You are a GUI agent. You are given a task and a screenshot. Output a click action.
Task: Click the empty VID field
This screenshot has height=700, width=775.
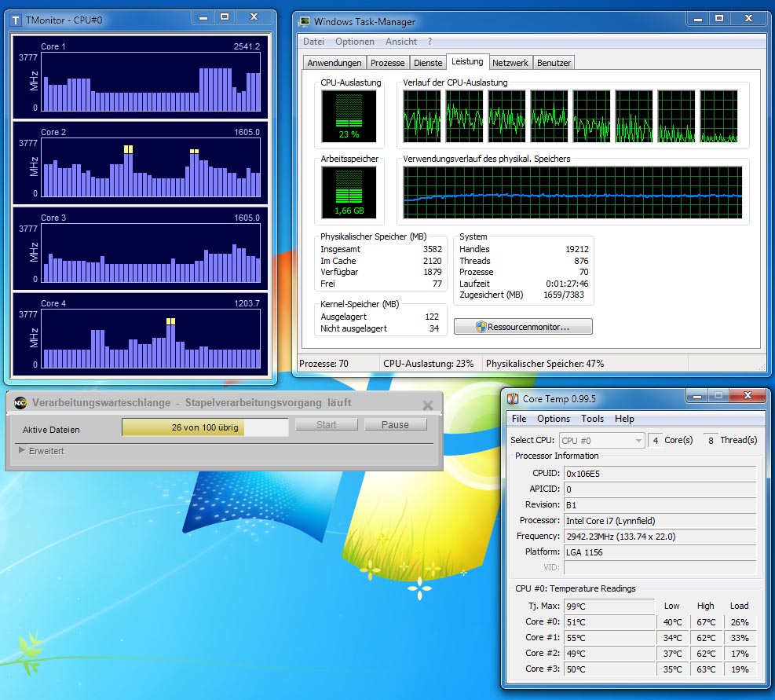click(660, 567)
